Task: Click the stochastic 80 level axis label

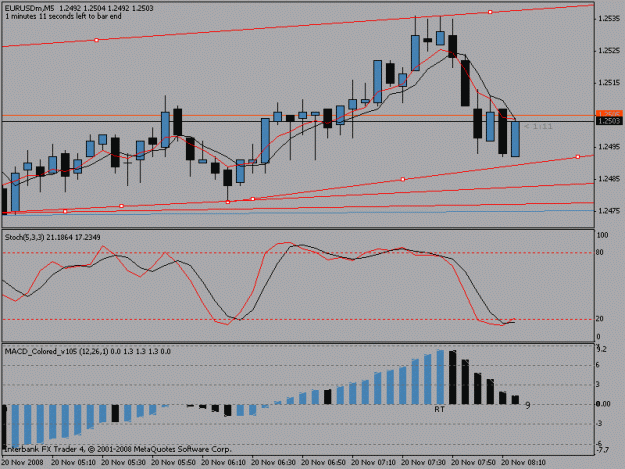Action: [599, 252]
